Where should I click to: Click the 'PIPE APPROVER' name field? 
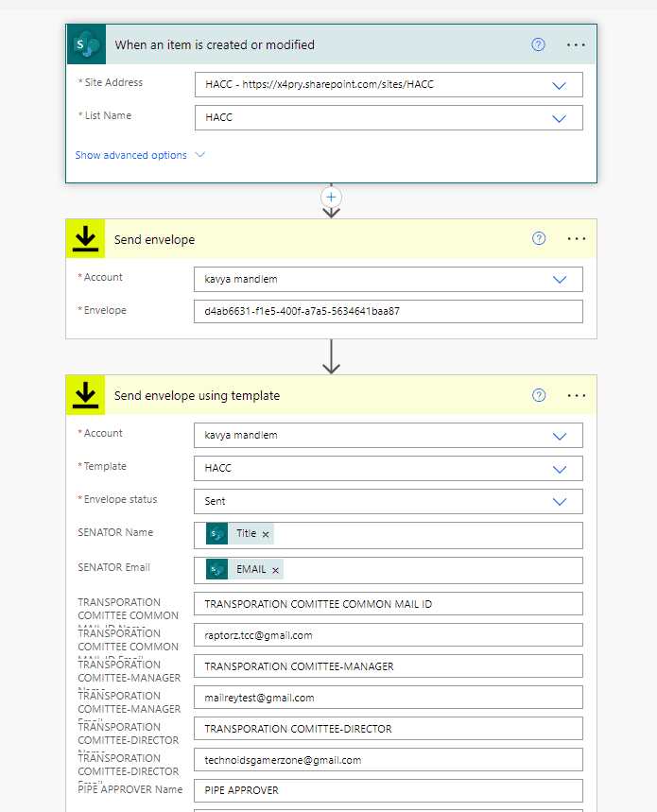[x=389, y=790]
